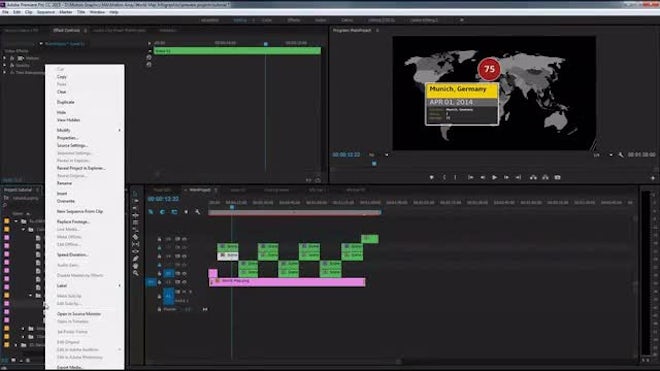The width and height of the screenshot is (660, 371).
Task: Select the Zoom tool magnifier icon
Action: coord(135,273)
